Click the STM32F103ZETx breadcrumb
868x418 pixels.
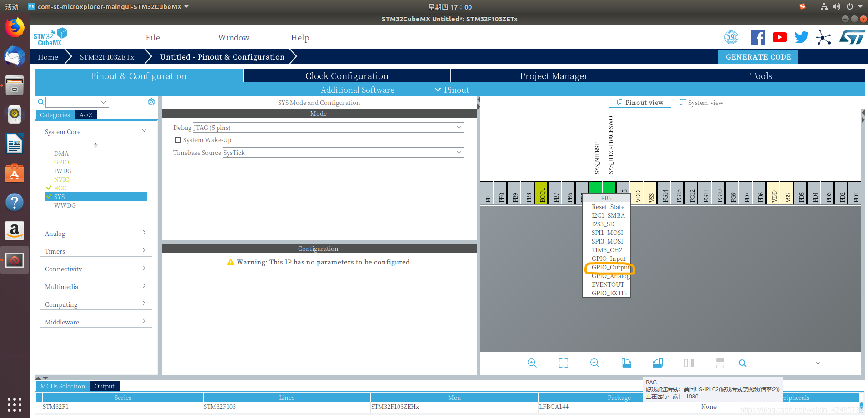(107, 57)
